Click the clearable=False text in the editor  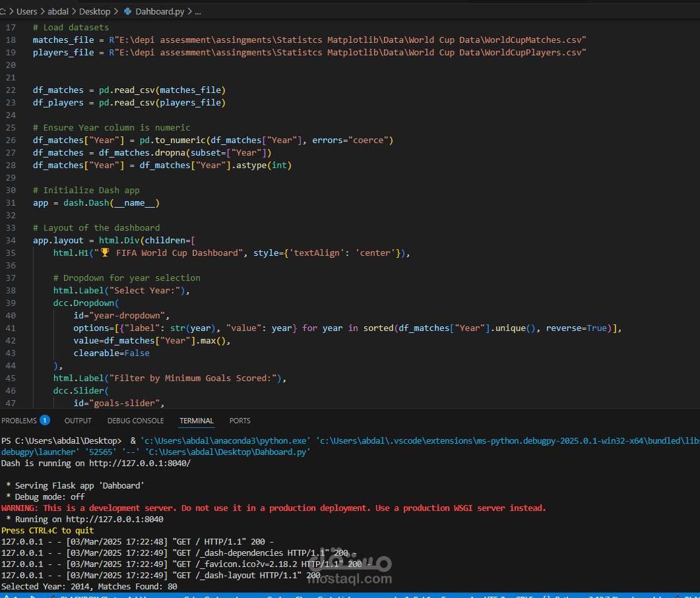click(x=111, y=353)
